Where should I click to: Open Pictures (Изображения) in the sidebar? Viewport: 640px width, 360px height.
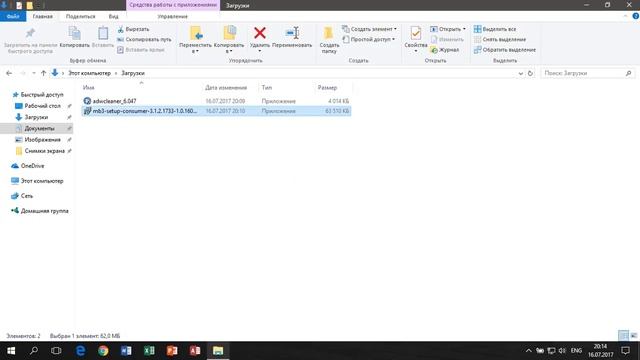click(x=42, y=140)
